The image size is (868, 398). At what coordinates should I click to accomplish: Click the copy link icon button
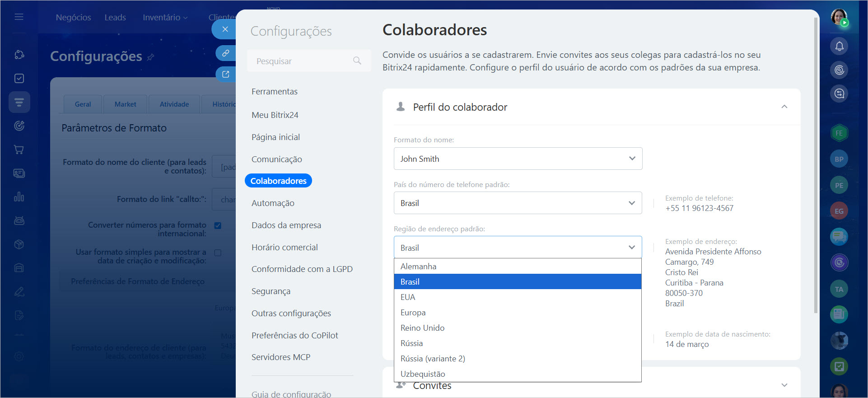click(x=225, y=53)
